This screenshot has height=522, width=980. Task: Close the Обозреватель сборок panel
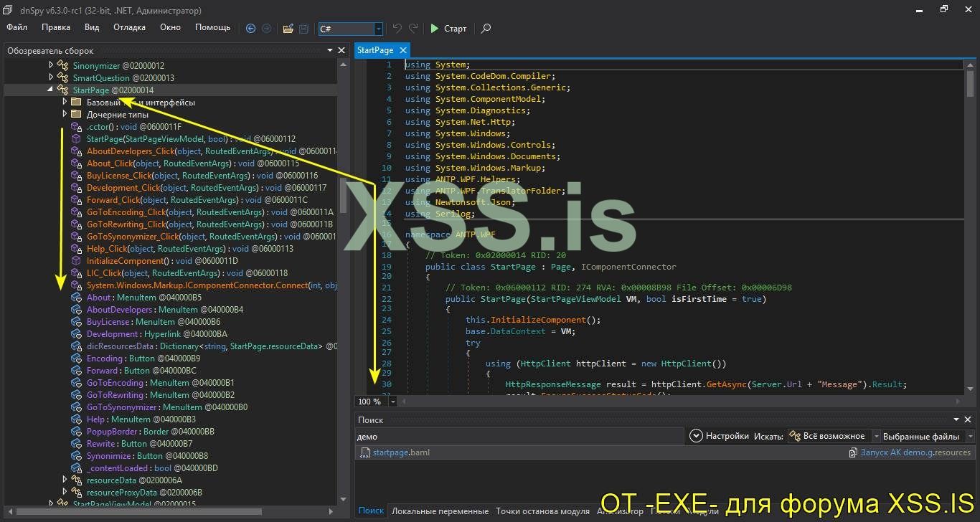pos(341,50)
